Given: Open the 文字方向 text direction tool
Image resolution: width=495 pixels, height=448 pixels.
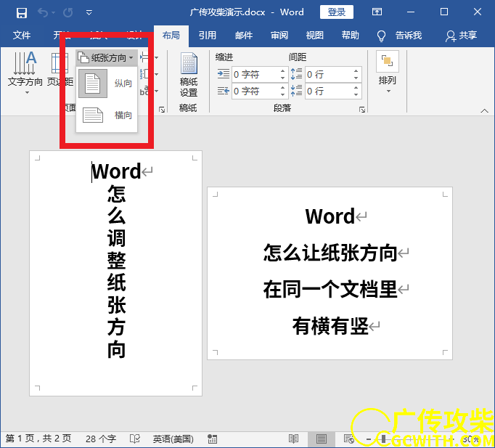Looking at the screenshot, I should (x=25, y=73).
